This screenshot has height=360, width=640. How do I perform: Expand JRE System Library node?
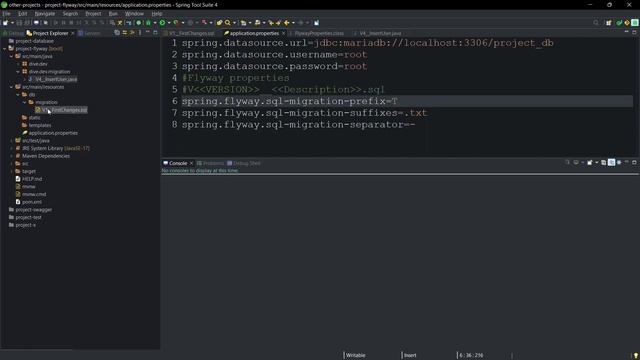(x=11, y=148)
